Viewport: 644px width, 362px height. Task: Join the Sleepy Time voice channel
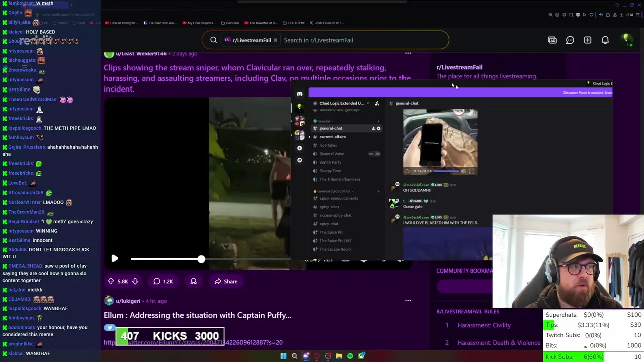330,171
